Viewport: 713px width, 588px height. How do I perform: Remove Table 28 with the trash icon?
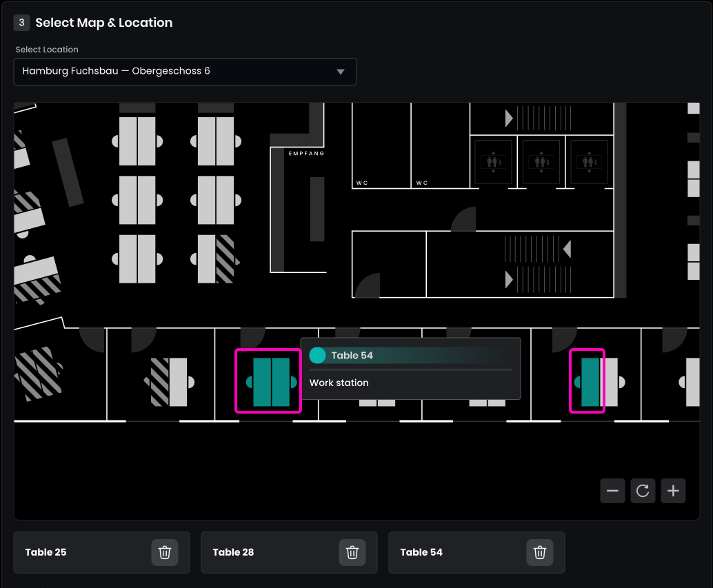coord(352,552)
